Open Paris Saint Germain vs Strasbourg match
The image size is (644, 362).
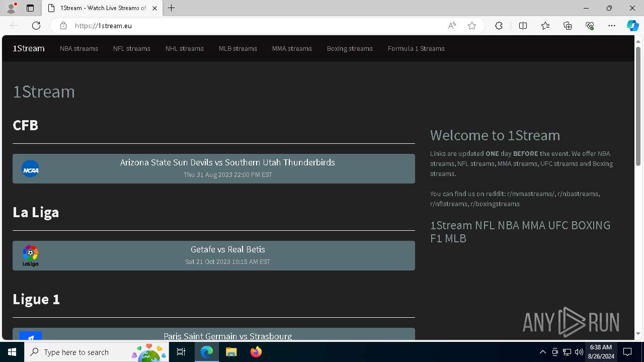pyautogui.click(x=214, y=334)
